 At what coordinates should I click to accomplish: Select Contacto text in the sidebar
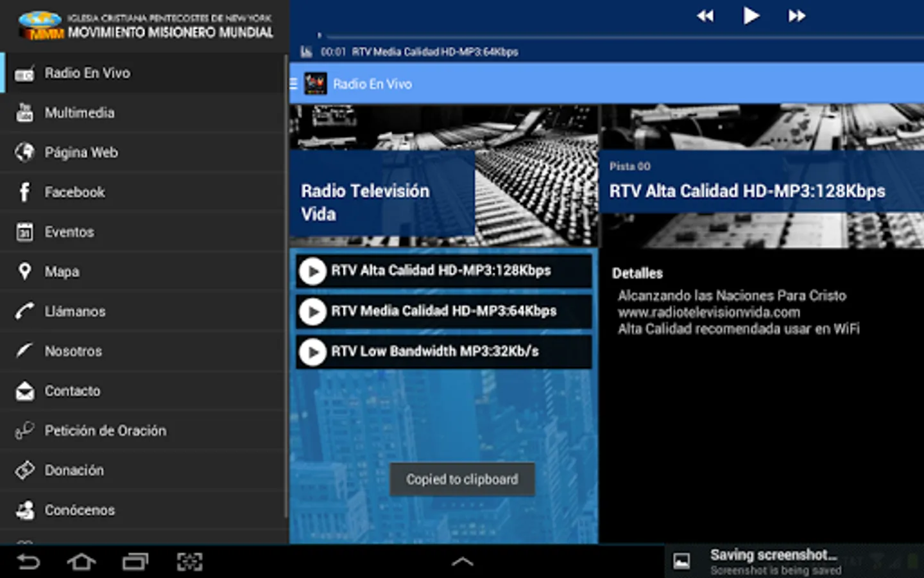tap(73, 391)
